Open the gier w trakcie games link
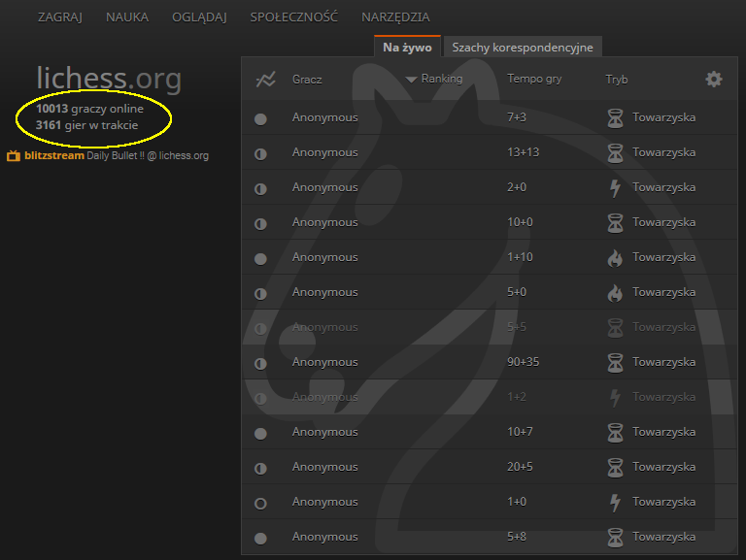Viewport: 746px width, 560px height. (87, 125)
